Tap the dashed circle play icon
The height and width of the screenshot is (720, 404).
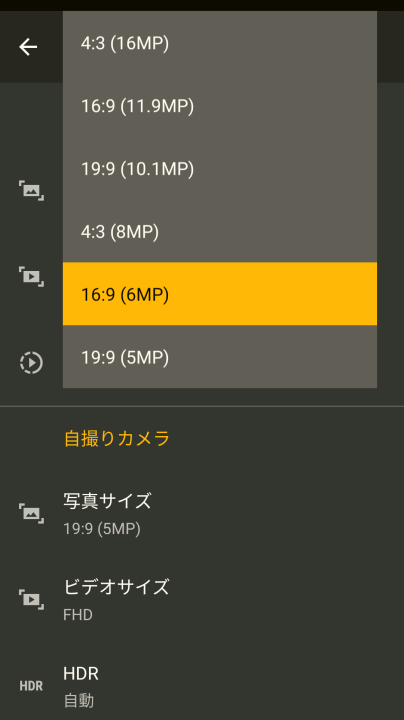pos(31,362)
